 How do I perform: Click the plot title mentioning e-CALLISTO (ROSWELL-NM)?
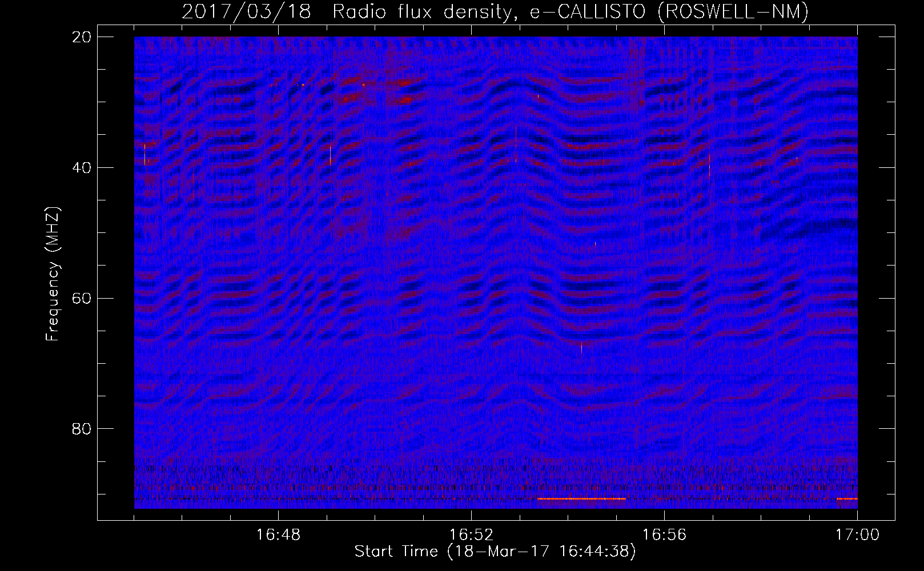pos(495,11)
